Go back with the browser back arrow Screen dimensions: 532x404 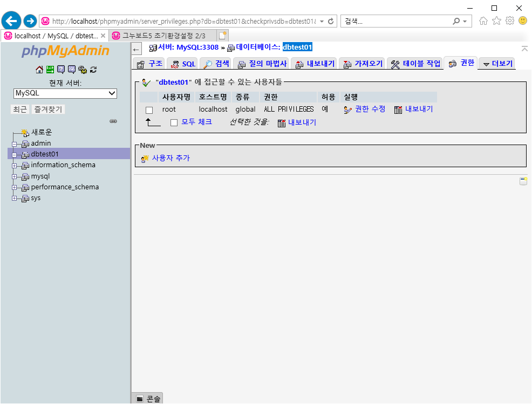(11, 21)
